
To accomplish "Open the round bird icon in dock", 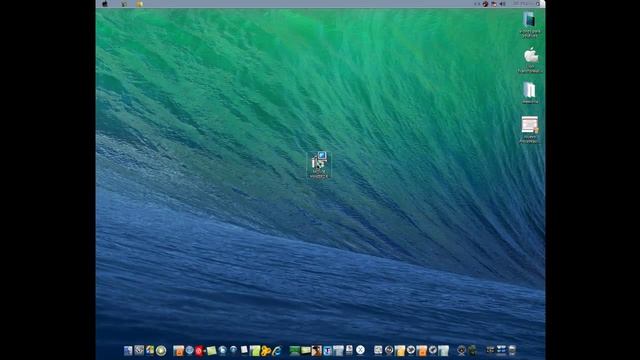I will [411, 350].
